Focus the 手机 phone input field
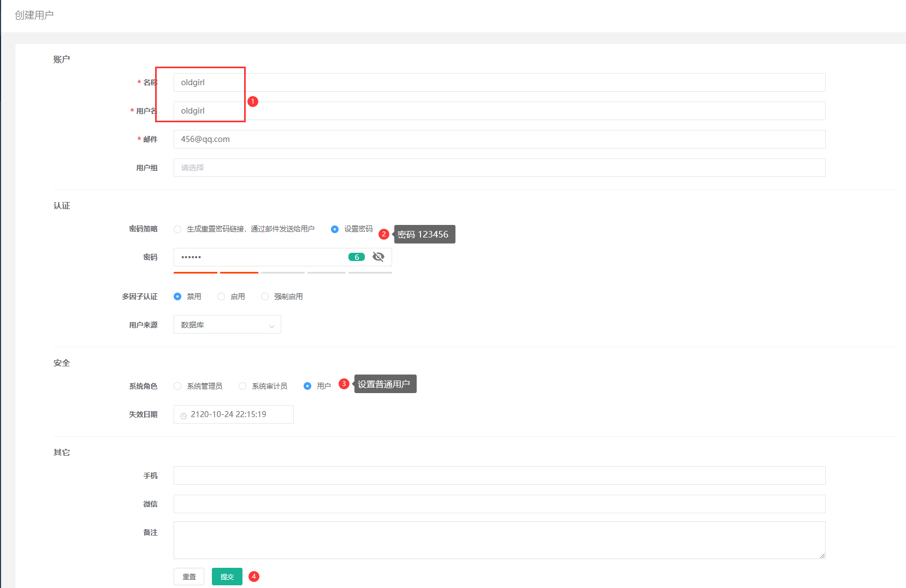This screenshot has height=588, width=906. click(499, 476)
